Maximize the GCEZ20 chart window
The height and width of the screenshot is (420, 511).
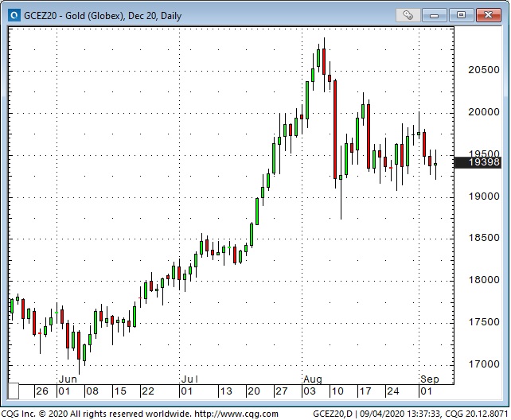461,15
